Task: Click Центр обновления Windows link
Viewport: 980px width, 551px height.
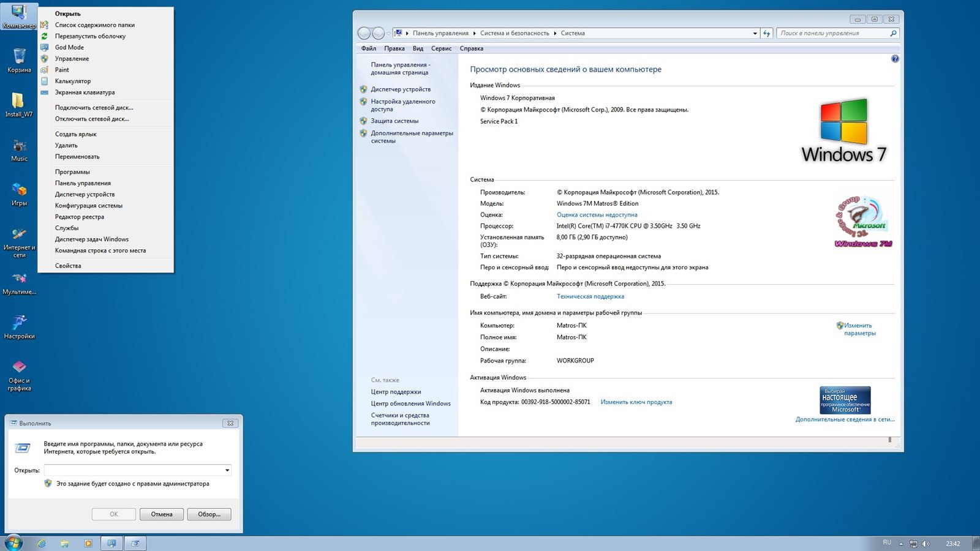Action: coord(410,403)
